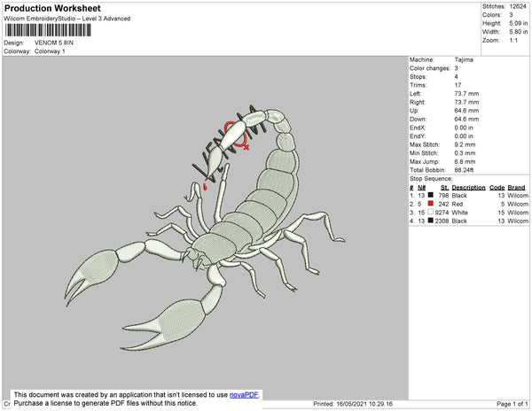Click the white swatch in stop 3

[431, 212]
